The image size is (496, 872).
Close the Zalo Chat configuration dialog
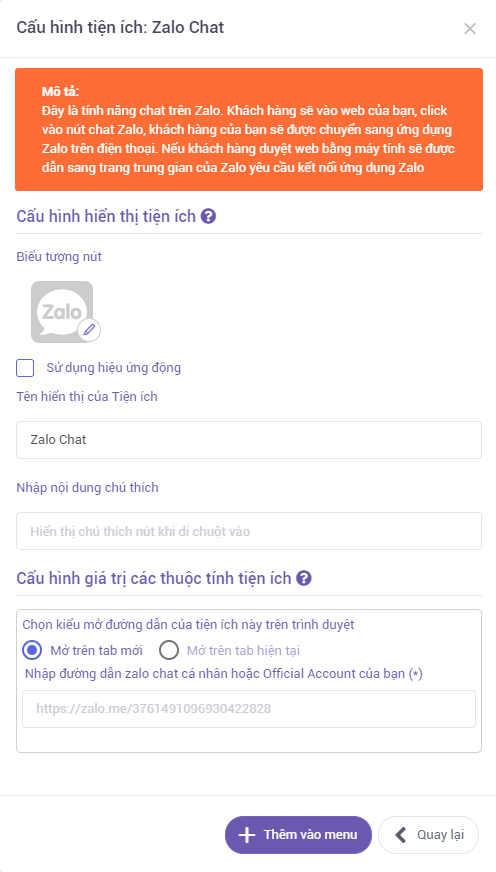pos(470,29)
